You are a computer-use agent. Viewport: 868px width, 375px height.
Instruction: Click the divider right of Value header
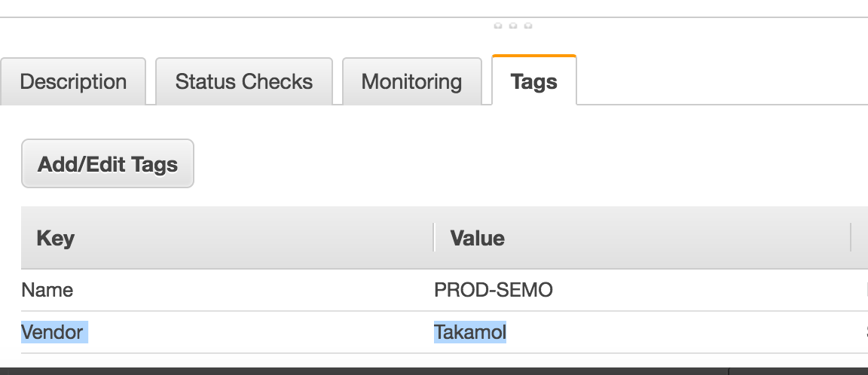click(x=851, y=238)
